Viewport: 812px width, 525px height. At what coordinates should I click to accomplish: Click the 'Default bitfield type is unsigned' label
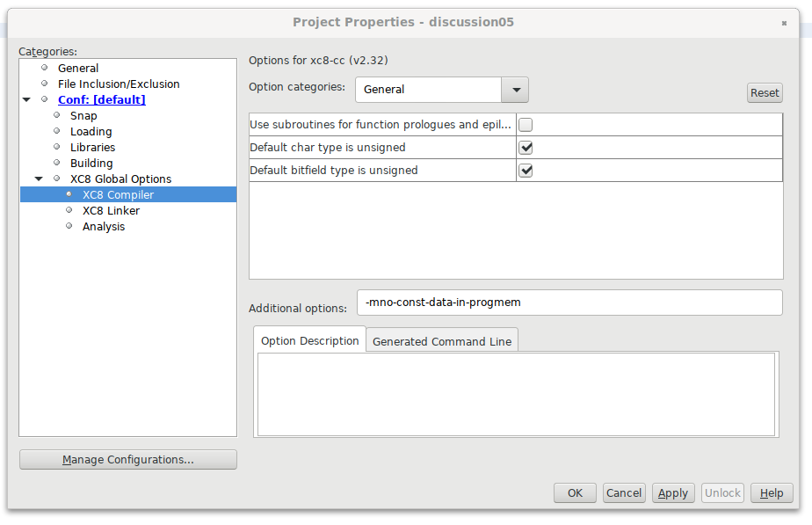pos(334,171)
